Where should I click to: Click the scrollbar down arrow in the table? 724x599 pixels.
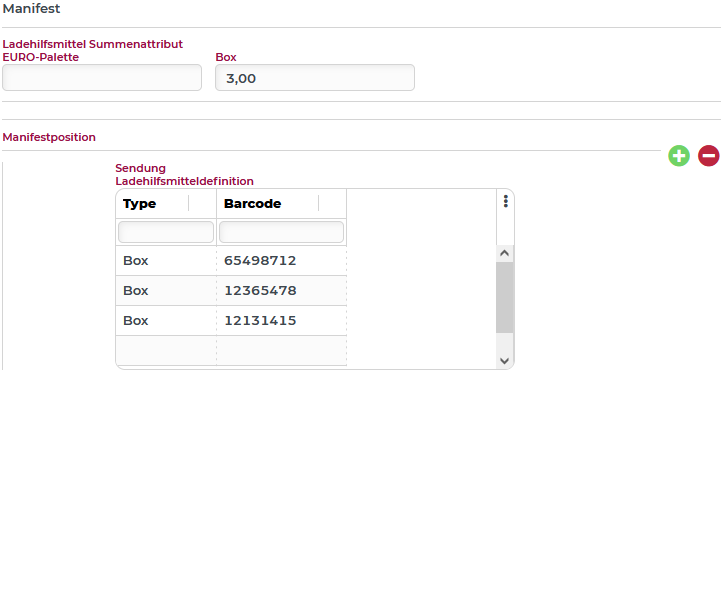504,360
